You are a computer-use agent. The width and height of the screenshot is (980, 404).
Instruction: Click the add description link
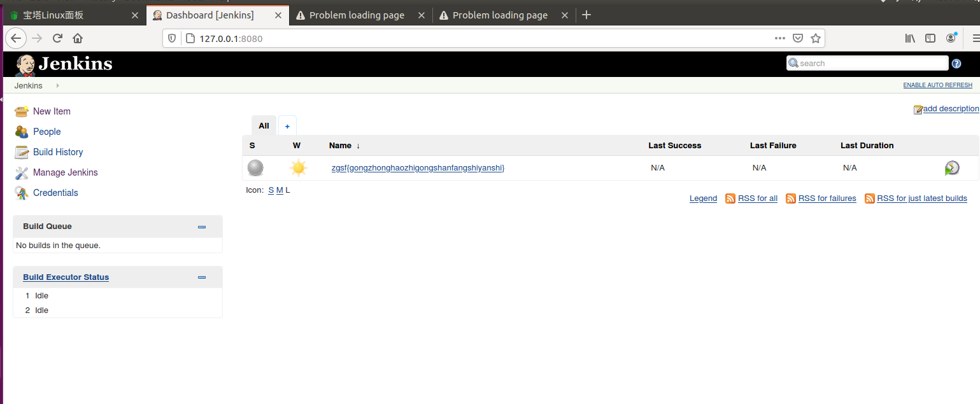(x=951, y=109)
